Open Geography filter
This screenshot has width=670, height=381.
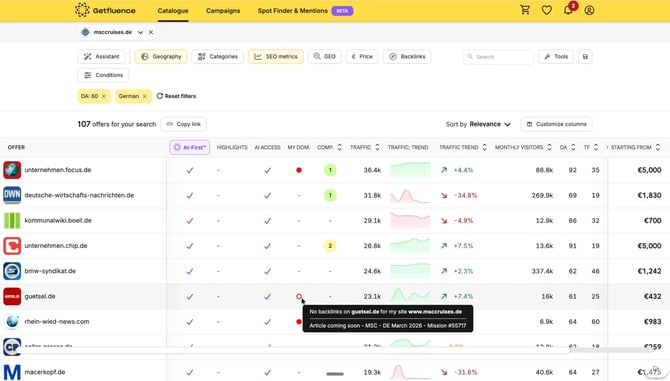pos(161,56)
